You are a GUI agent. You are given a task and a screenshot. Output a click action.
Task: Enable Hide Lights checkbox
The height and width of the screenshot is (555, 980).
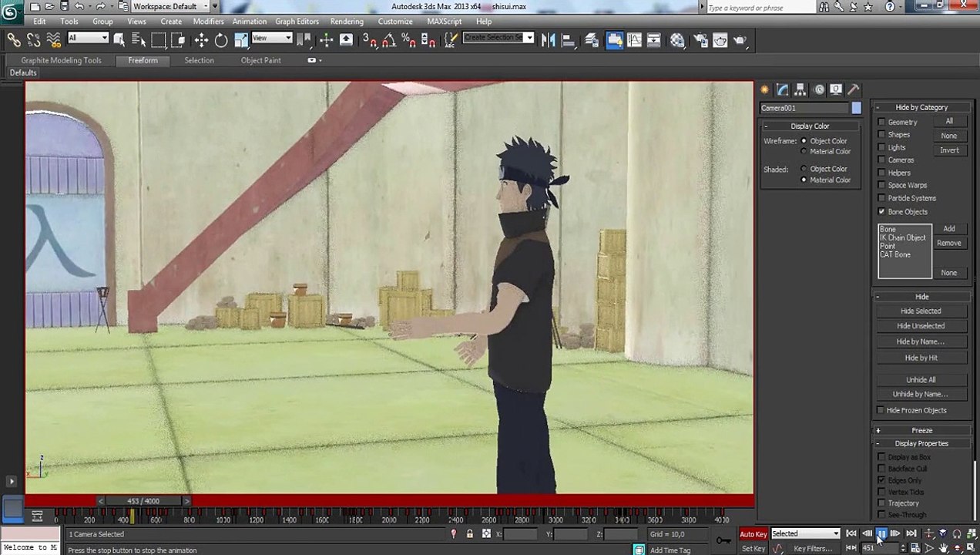[881, 147]
